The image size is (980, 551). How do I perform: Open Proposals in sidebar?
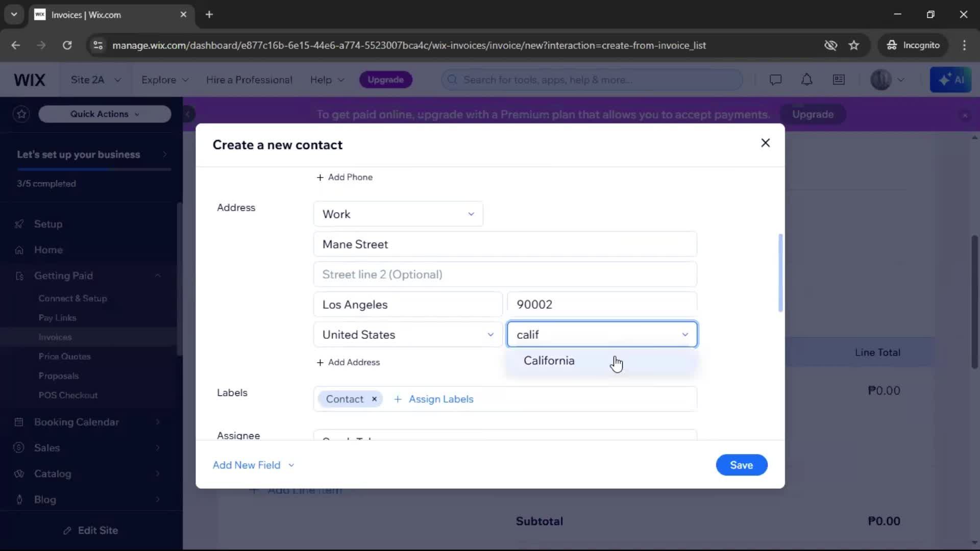pyautogui.click(x=58, y=376)
